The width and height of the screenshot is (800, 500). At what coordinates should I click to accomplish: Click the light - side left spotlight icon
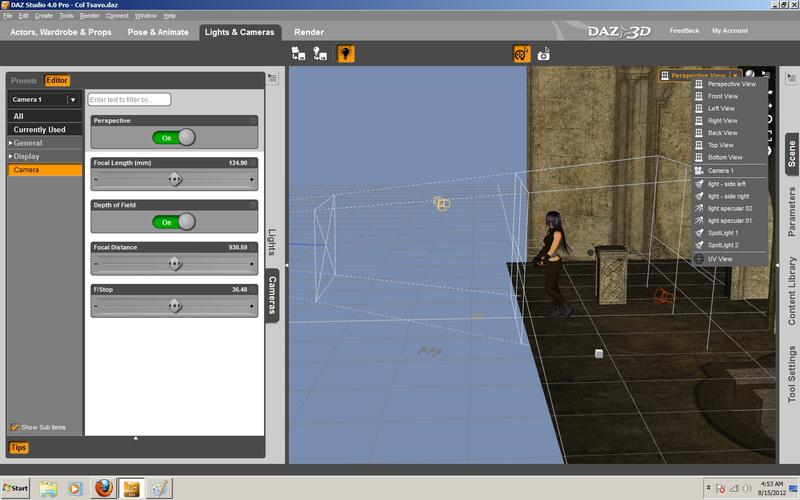(699, 184)
